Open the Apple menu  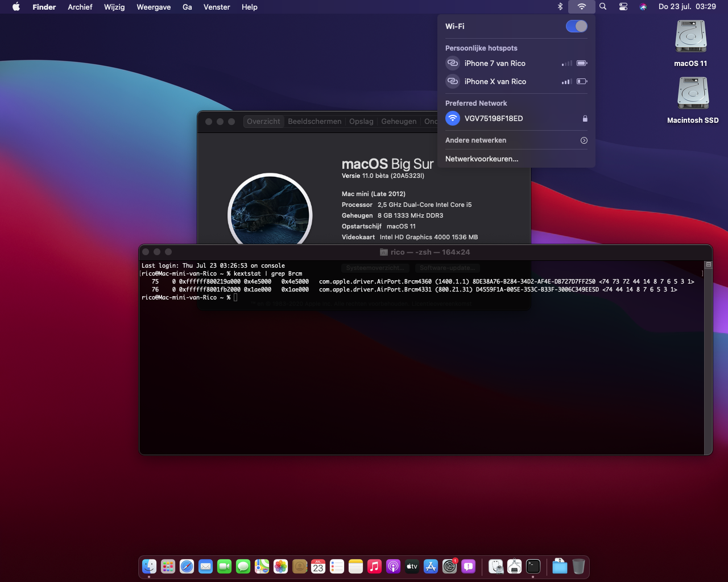(16, 7)
